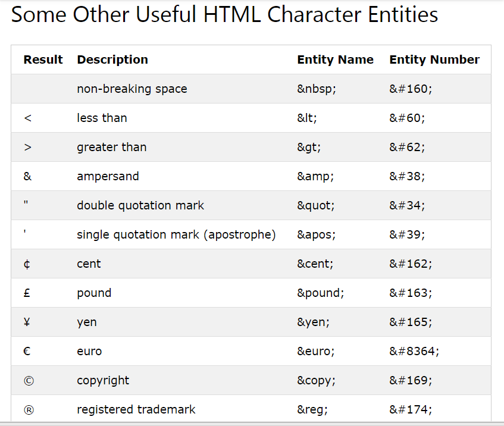This screenshot has width=504, height=426.
Task: Click the yen symbol in Result column
Action: coord(27,322)
